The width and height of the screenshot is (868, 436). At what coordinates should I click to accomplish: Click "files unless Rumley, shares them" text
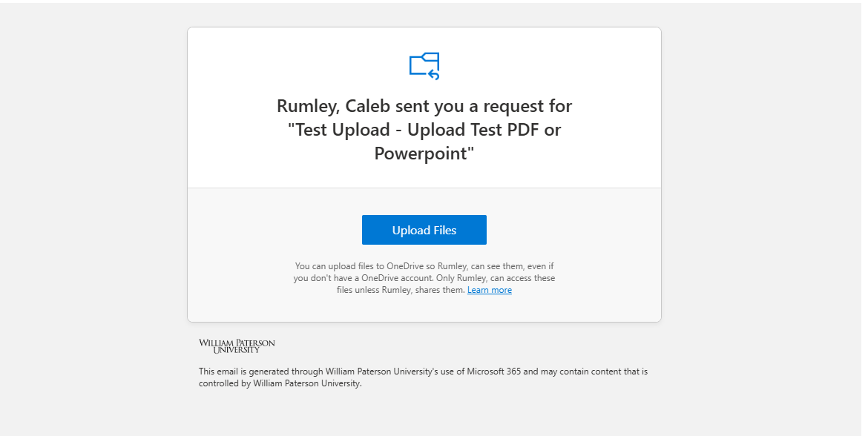click(x=401, y=290)
